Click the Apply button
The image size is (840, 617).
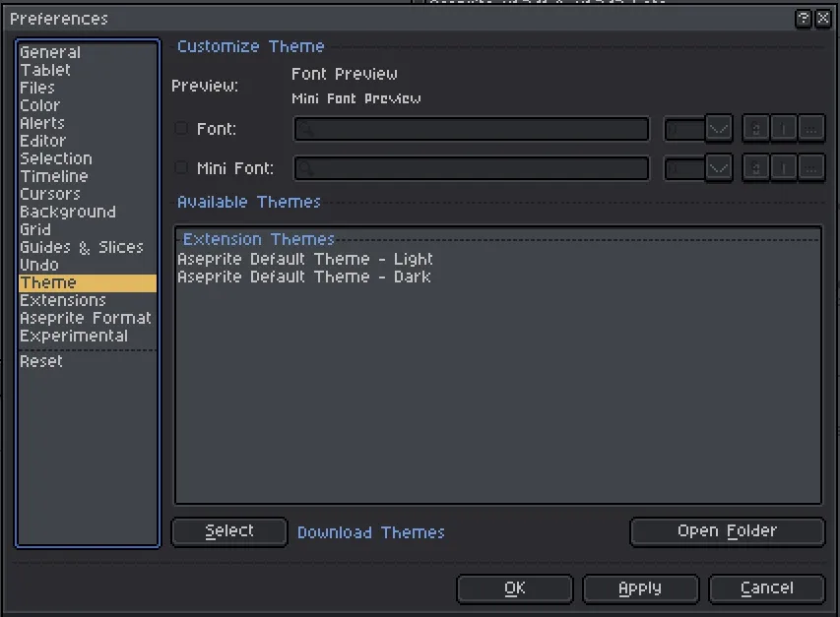coord(640,588)
